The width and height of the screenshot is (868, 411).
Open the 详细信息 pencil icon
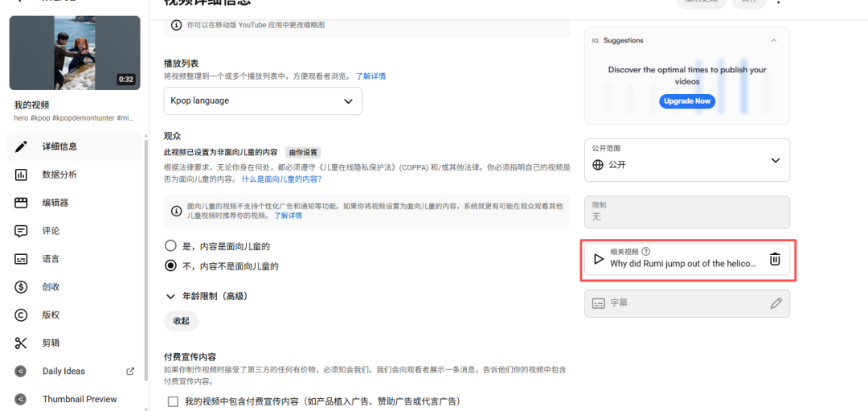pyautogui.click(x=21, y=146)
